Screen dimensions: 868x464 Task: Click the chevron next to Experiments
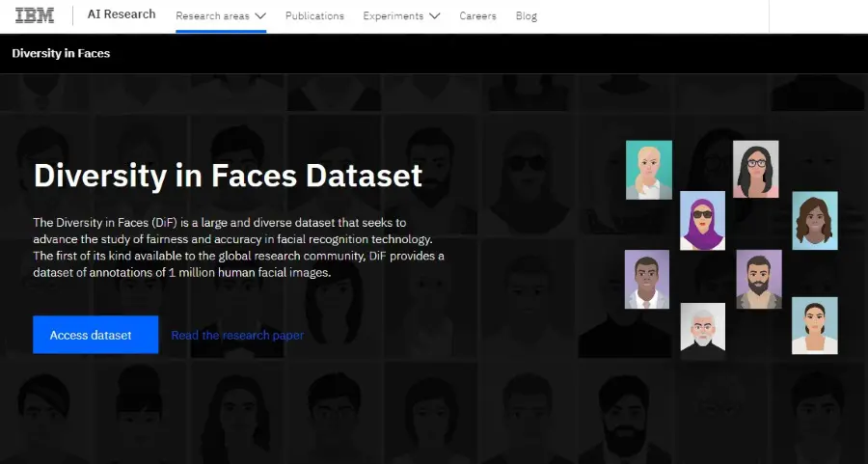point(435,16)
